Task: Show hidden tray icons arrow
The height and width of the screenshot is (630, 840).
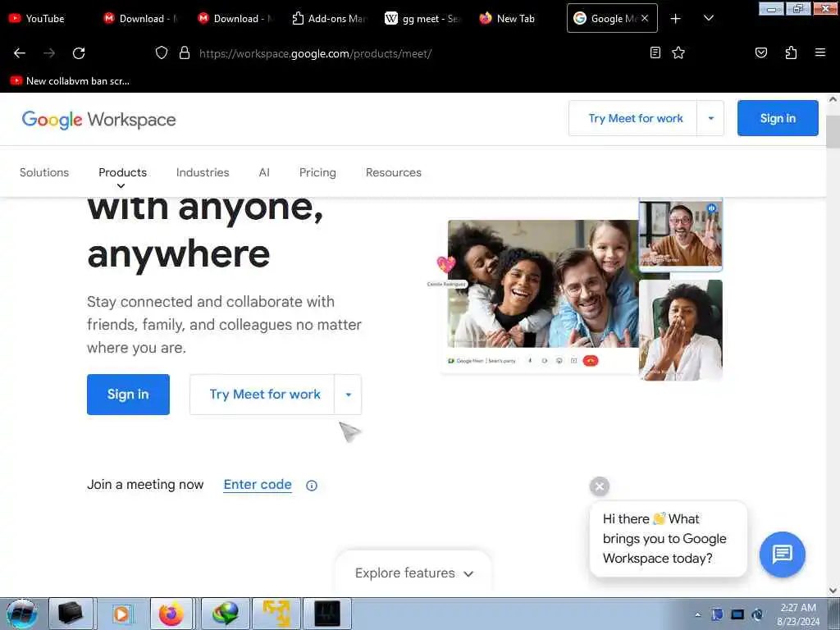Action: tap(697, 614)
